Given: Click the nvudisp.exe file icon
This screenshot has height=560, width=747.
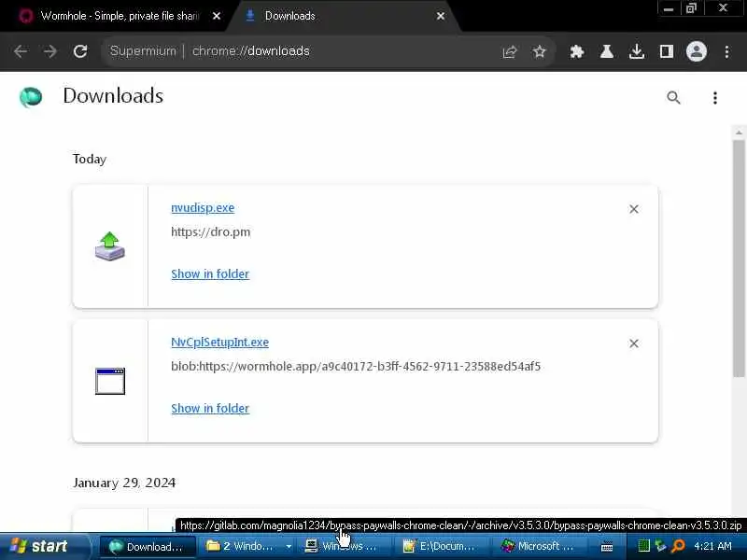Looking at the screenshot, I should [x=109, y=246].
